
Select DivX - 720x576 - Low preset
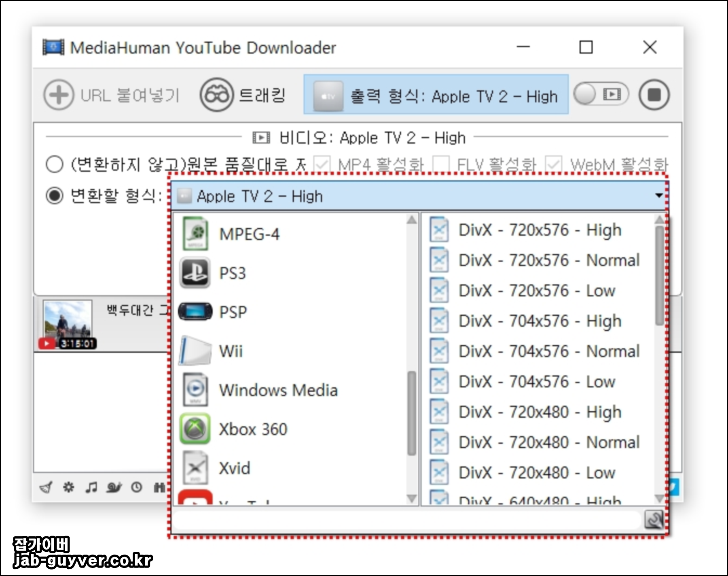(x=538, y=291)
